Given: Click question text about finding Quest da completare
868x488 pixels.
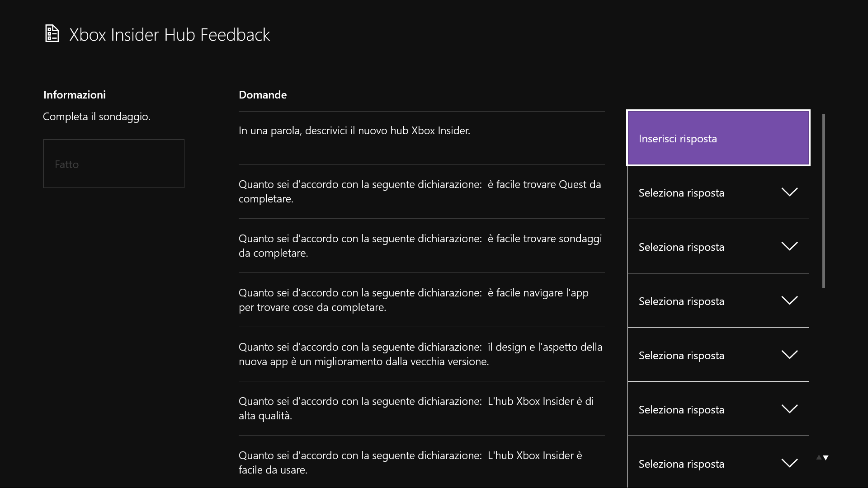Looking at the screenshot, I should point(420,192).
